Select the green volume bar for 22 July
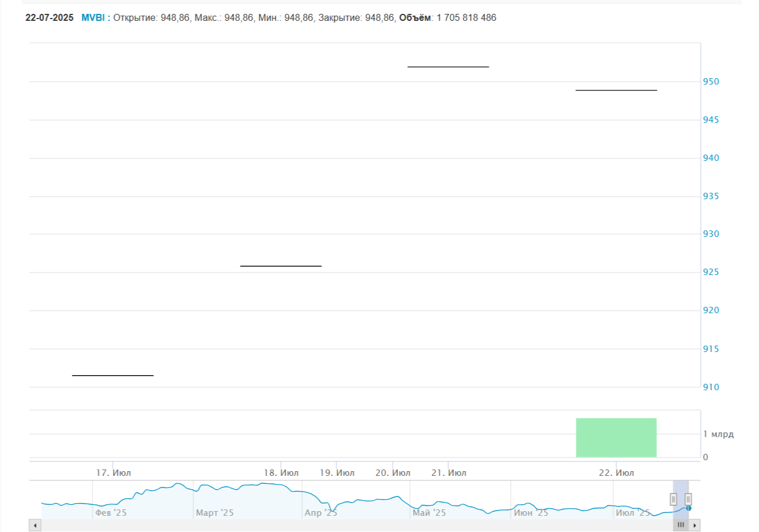Screen dimensions: 759x532 tap(616, 438)
